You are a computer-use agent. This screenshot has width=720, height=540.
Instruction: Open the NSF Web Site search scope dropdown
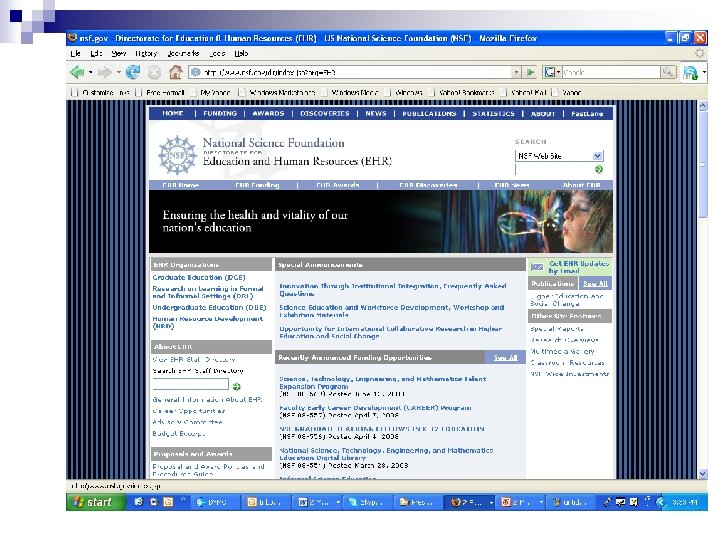tap(597, 156)
